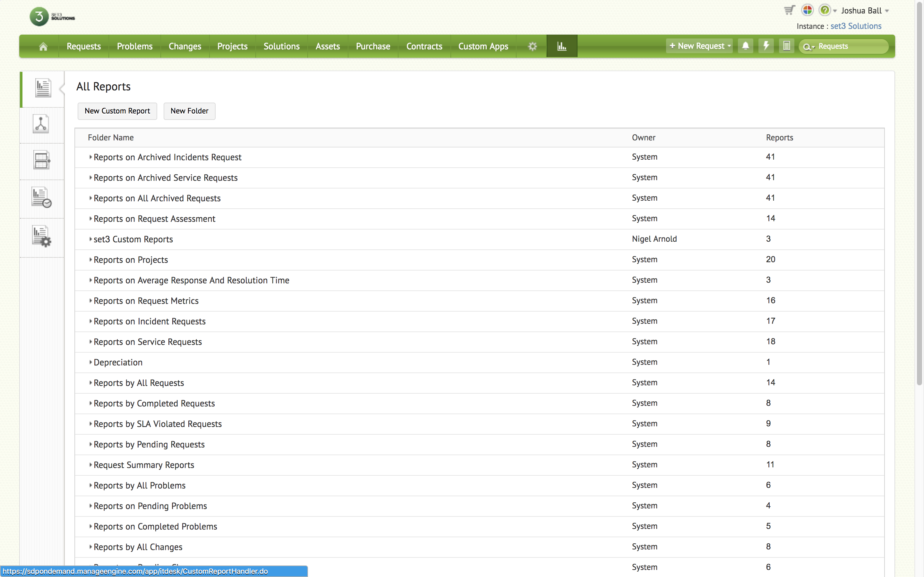This screenshot has height=577, width=924.
Task: Open the quick actions lightning bolt icon
Action: [x=766, y=46]
